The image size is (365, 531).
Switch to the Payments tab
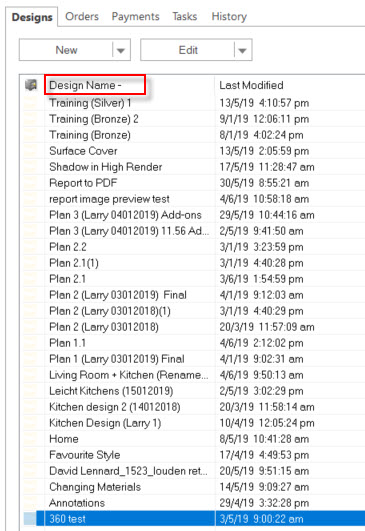[x=135, y=16]
